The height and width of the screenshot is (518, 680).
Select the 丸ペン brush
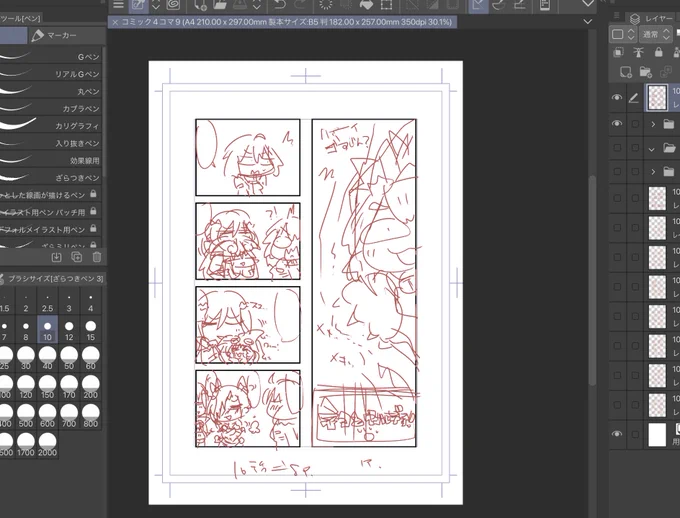click(x=51, y=91)
